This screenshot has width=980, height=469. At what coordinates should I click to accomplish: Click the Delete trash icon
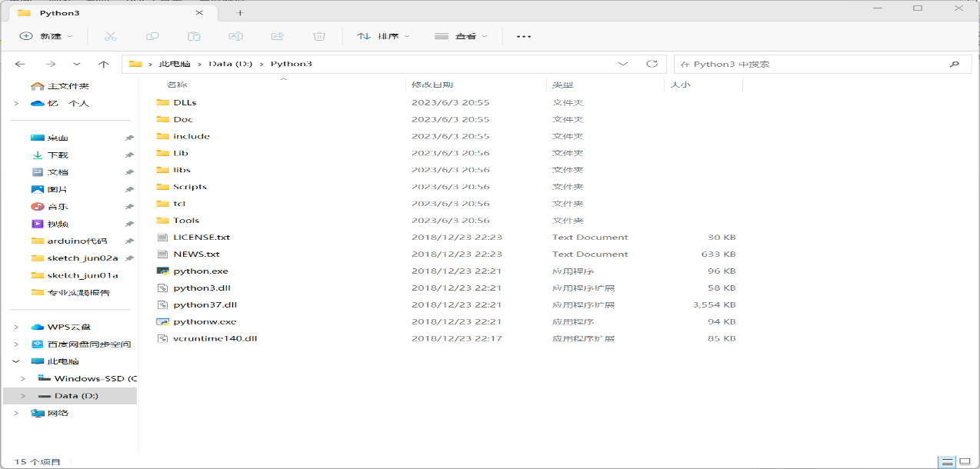319,36
